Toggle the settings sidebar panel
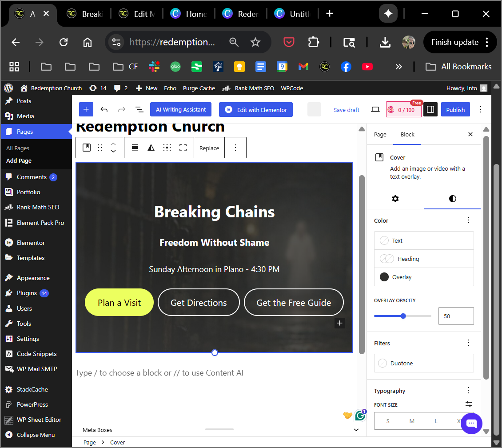This screenshot has width=502, height=448. pyautogui.click(x=430, y=110)
